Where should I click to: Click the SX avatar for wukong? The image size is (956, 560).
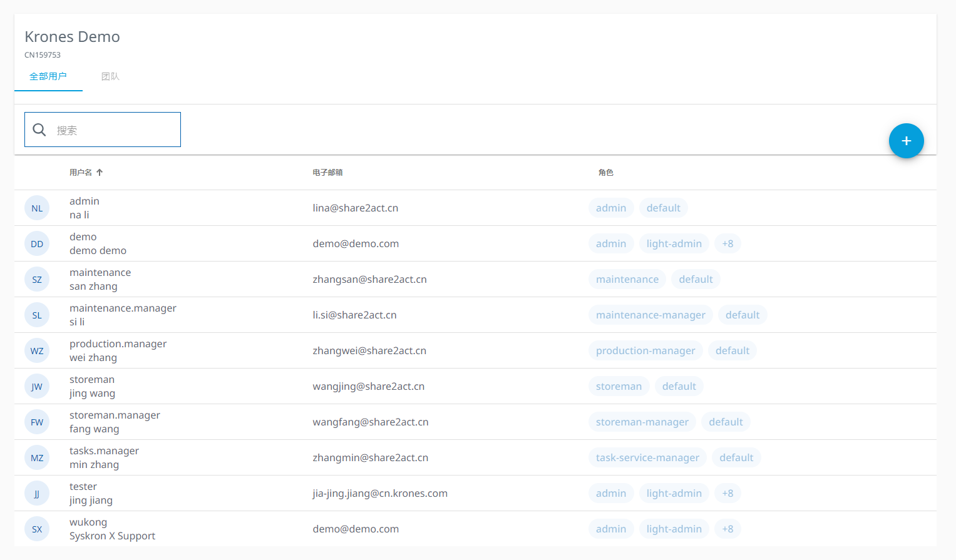point(37,529)
